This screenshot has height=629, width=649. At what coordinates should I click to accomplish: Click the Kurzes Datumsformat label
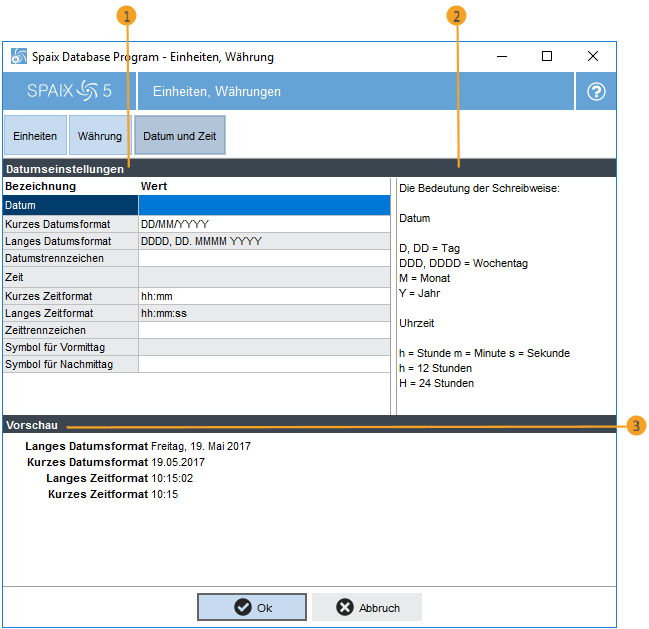(58, 224)
